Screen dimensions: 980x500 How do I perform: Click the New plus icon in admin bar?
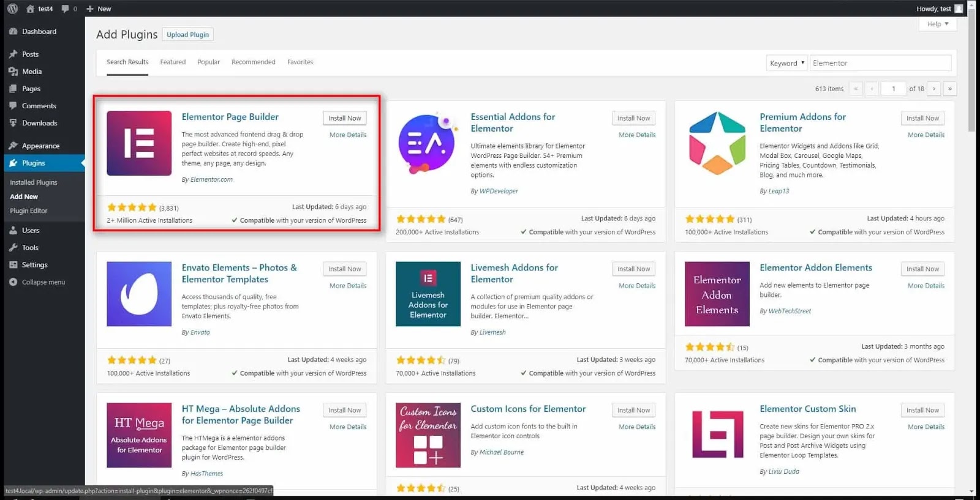tap(90, 9)
